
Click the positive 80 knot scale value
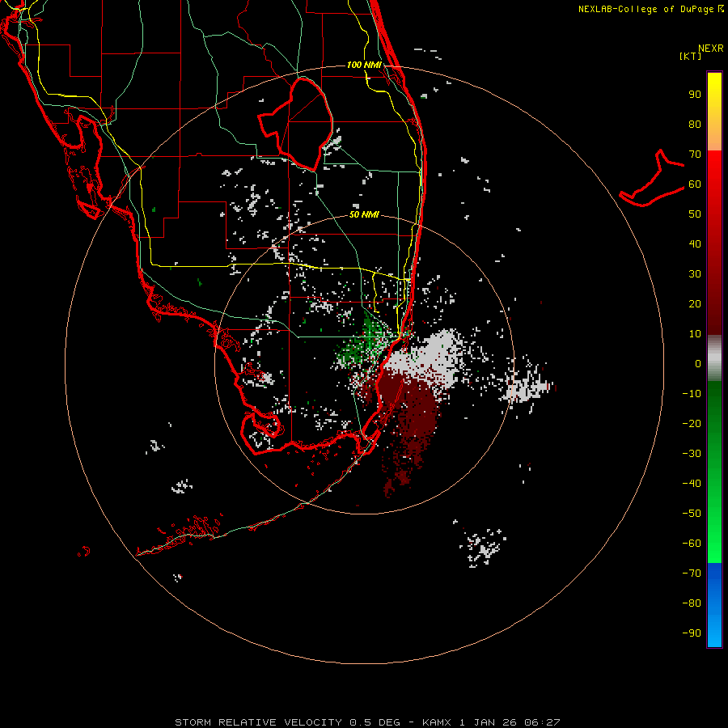[695, 124]
